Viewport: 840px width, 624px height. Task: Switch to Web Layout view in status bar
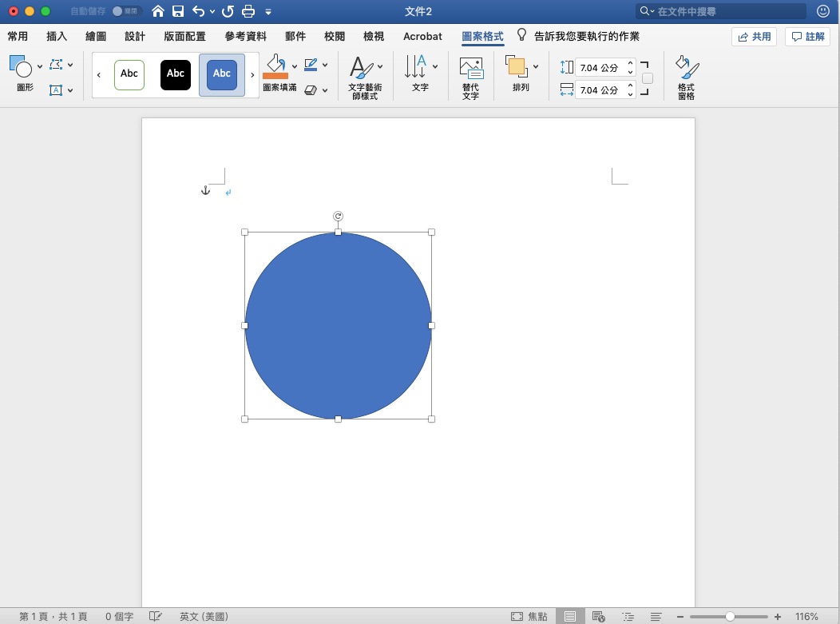pyautogui.click(x=598, y=617)
